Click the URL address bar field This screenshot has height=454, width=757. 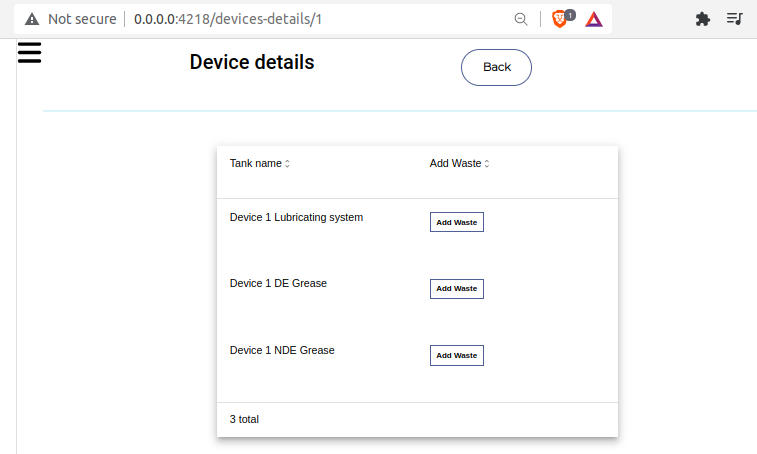click(x=300, y=19)
